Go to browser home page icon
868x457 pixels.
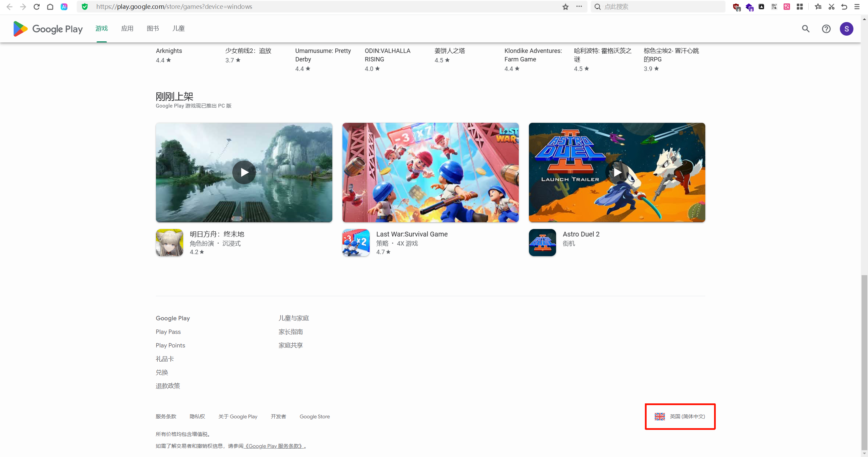[x=50, y=7]
